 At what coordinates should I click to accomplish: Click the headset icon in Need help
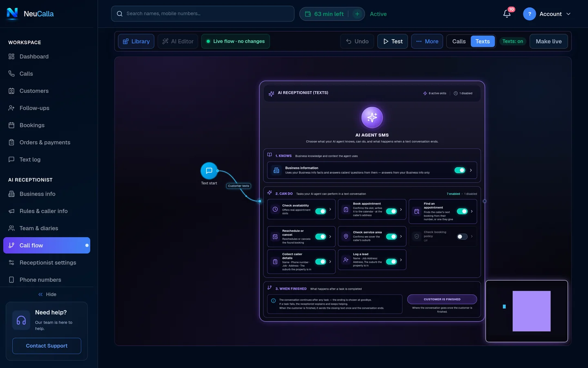point(21,321)
